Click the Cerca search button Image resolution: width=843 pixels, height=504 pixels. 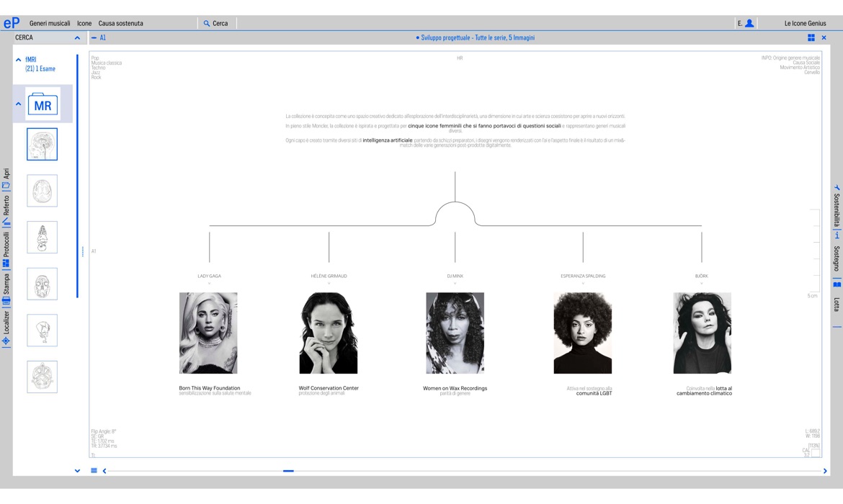click(x=215, y=23)
